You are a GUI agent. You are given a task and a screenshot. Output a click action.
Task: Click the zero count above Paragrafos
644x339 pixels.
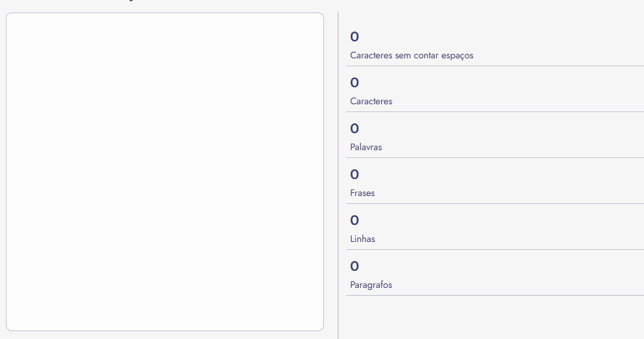[x=354, y=267]
